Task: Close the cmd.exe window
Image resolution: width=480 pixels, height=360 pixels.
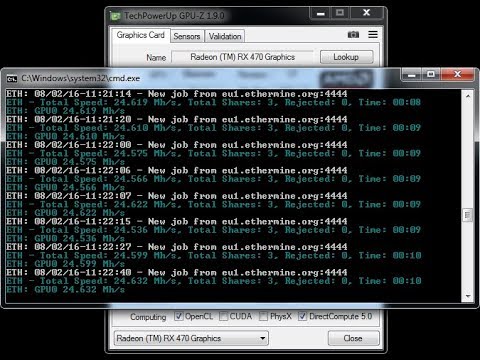Action: pyautogui.click(x=457, y=75)
